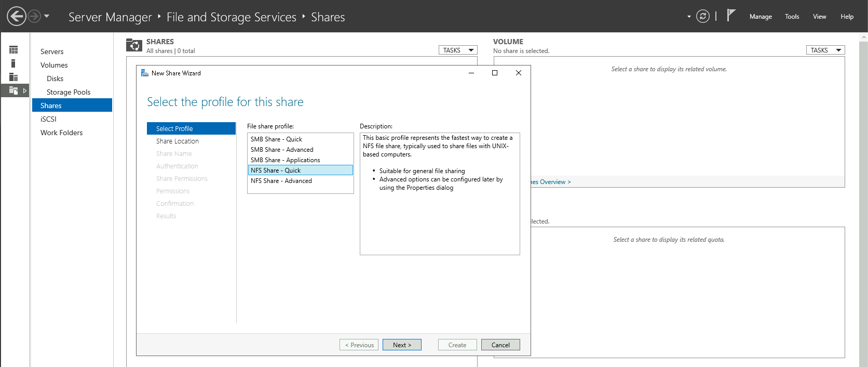This screenshot has height=367, width=868.
Task: Select the SMB Share - Quick profile
Action: tap(276, 139)
